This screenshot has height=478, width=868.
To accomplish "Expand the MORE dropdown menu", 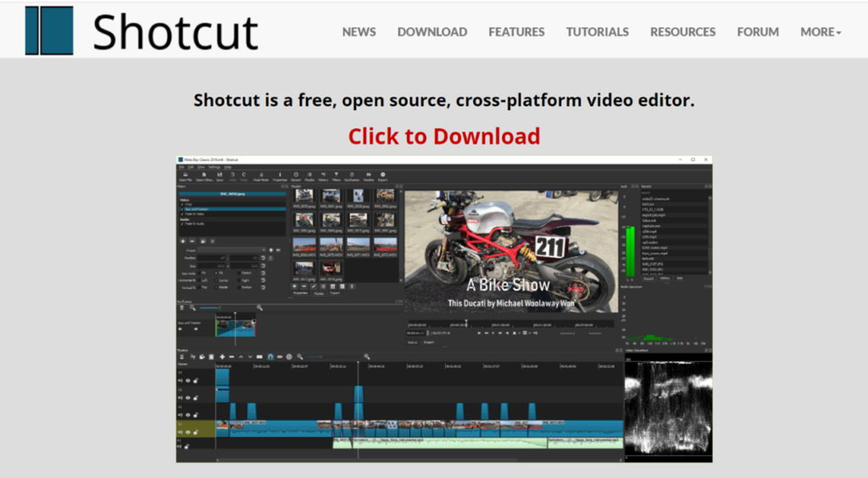I will pos(821,32).
